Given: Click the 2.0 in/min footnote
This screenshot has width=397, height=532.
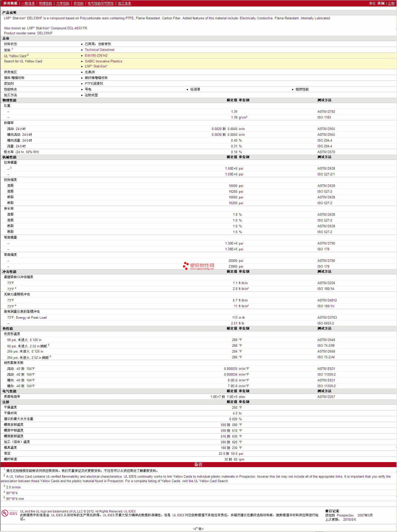Looking at the screenshot, I should [x=13, y=487].
